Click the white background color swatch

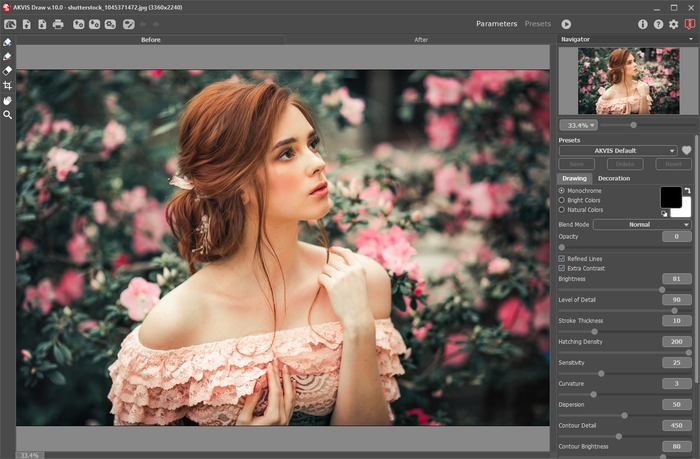click(x=684, y=212)
